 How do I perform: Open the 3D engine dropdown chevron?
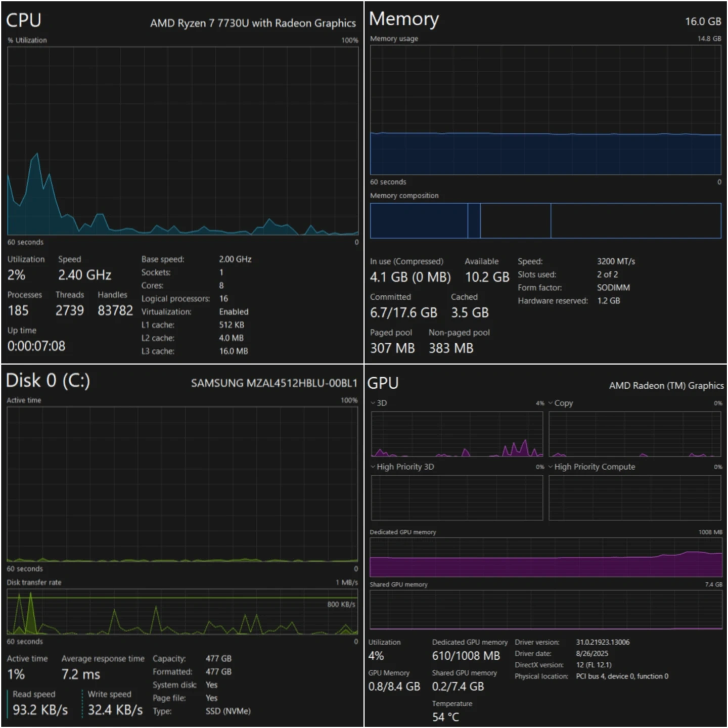pyautogui.click(x=373, y=403)
